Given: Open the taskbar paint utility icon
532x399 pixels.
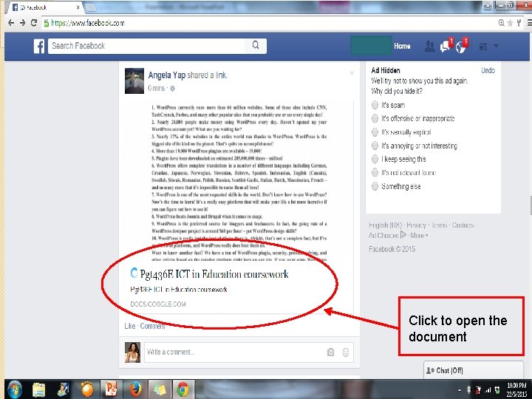Looking at the screenshot, I should click(63, 389).
